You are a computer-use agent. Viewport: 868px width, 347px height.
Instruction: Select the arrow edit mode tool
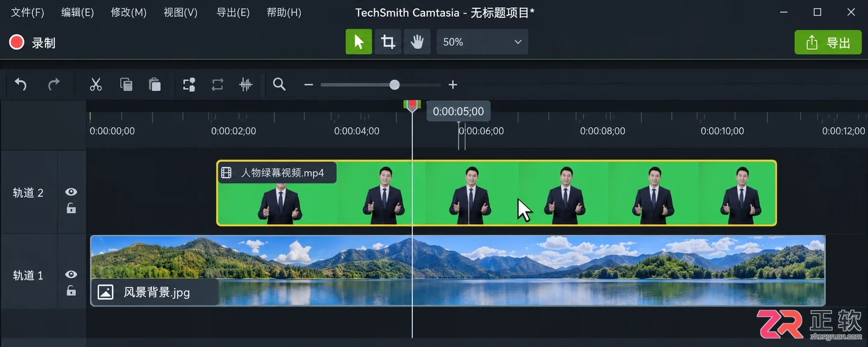(x=359, y=42)
